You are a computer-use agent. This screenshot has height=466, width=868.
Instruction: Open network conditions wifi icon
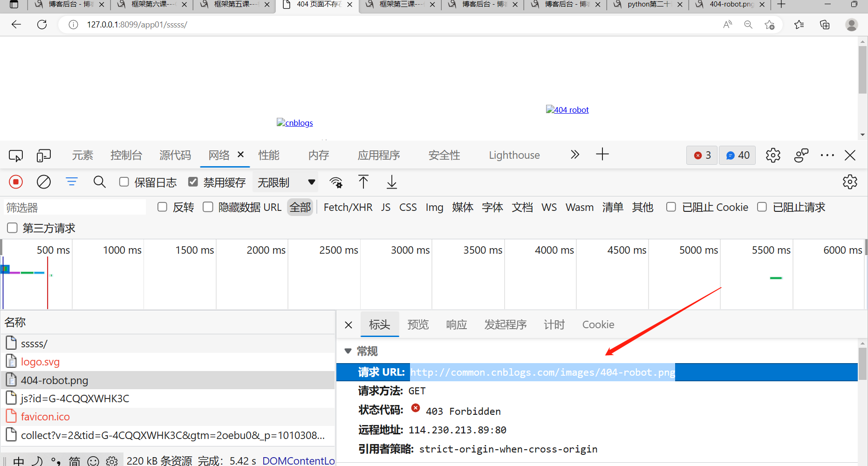pyautogui.click(x=336, y=182)
